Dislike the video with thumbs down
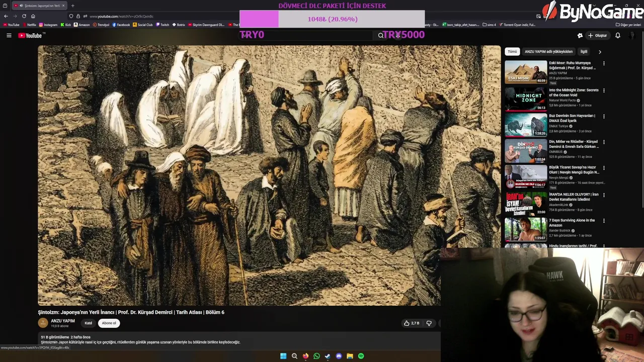Image resolution: width=644 pixels, height=362 pixels. pos(429,323)
